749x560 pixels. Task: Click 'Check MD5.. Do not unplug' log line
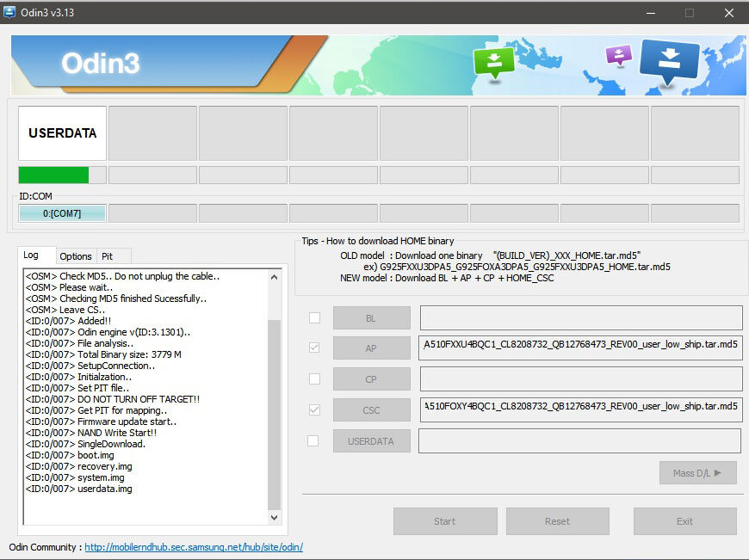(x=123, y=276)
